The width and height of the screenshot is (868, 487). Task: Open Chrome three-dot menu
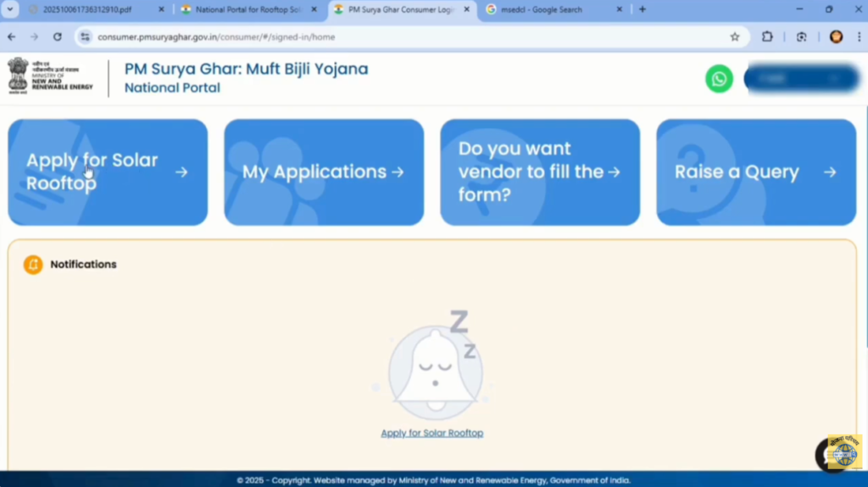(857, 36)
